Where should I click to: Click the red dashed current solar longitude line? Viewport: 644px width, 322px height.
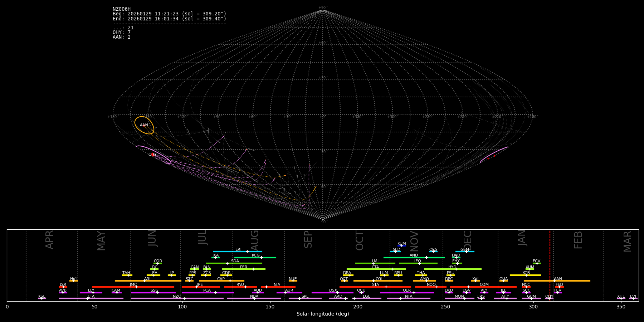(550, 265)
